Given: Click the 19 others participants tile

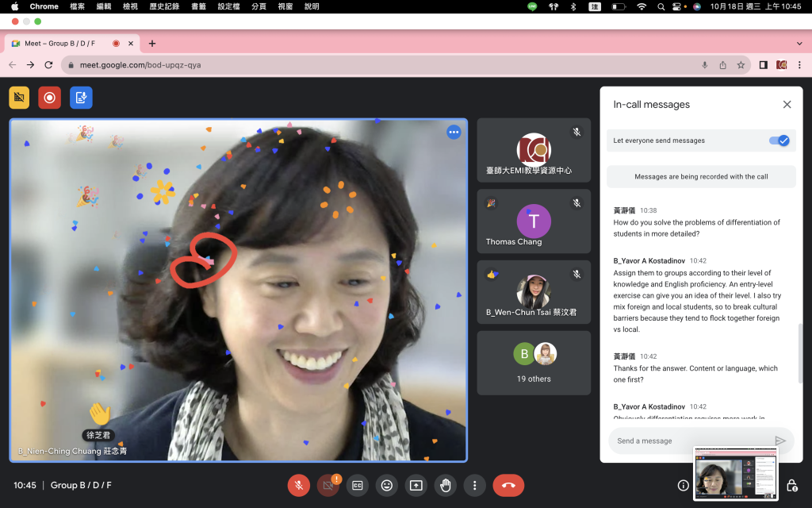Looking at the screenshot, I should click(534, 363).
